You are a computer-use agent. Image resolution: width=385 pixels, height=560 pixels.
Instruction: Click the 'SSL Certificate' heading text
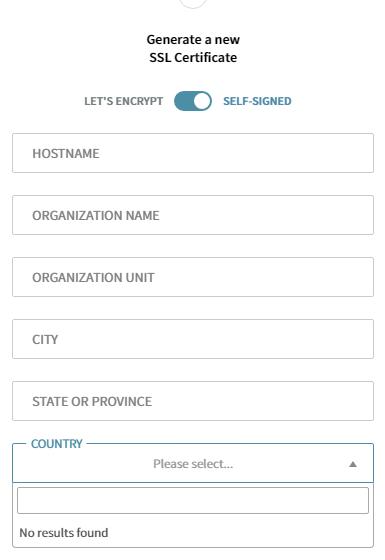(x=193, y=58)
